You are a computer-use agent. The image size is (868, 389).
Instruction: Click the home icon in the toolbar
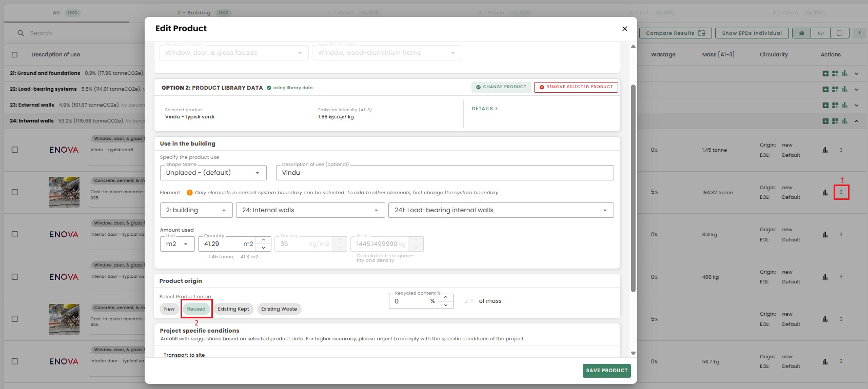click(801, 33)
